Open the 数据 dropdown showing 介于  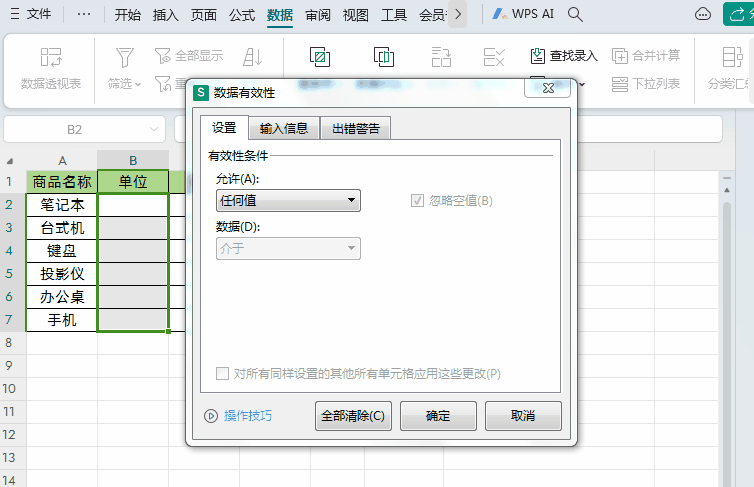(288, 249)
